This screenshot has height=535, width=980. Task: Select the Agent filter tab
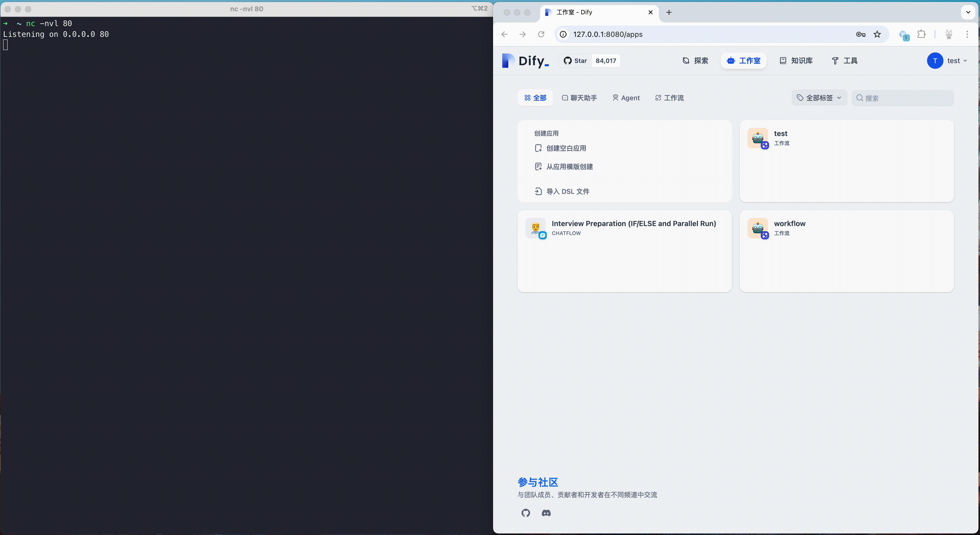[626, 98]
